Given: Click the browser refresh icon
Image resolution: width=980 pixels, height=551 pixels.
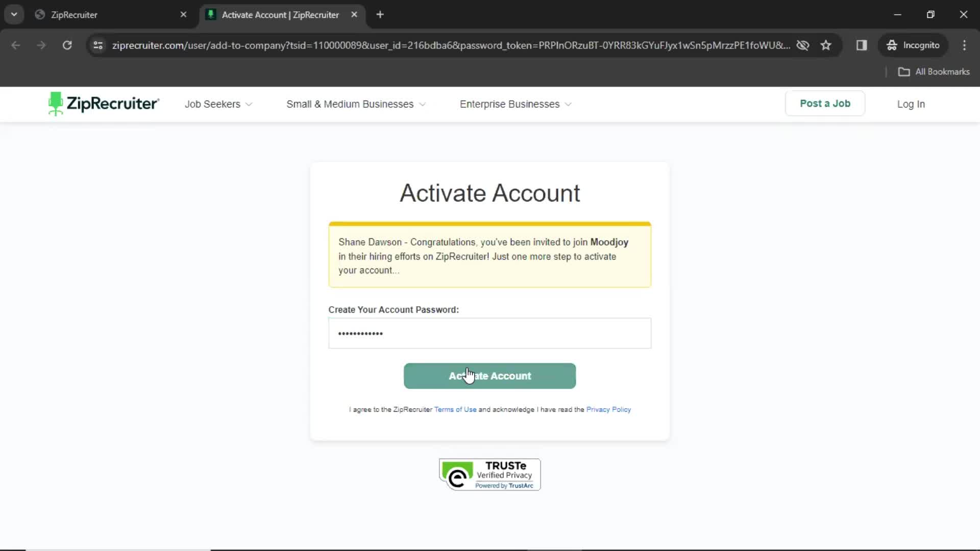Looking at the screenshot, I should [67, 45].
